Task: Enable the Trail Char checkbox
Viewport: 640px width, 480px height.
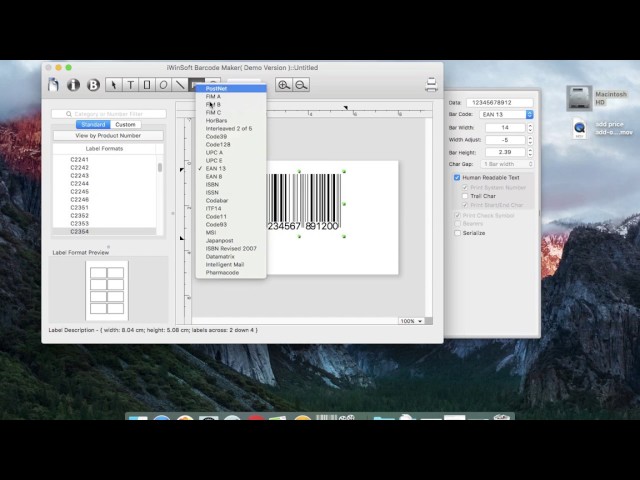Action: 465,196
